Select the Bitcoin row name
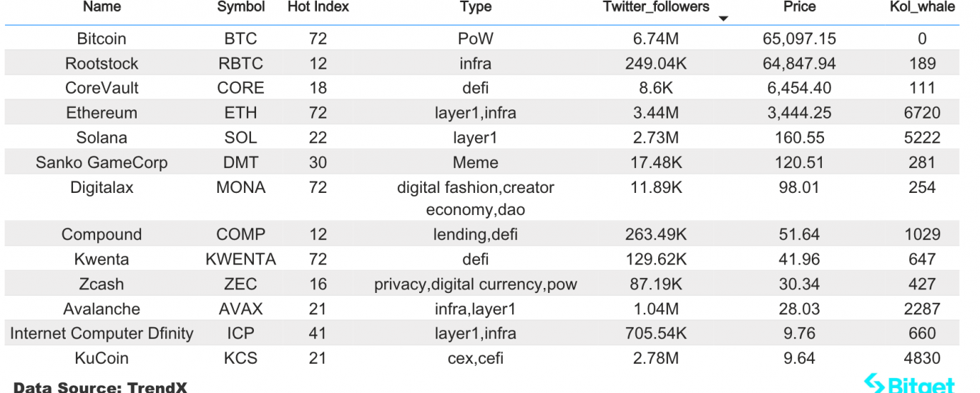Image resolution: width=980 pixels, height=393 pixels. coord(102,39)
